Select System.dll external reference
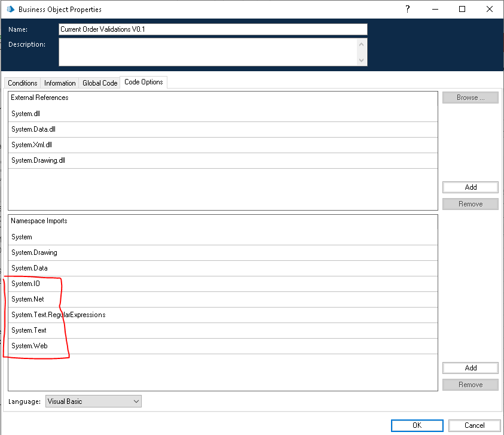The image size is (504, 435). pos(223,114)
